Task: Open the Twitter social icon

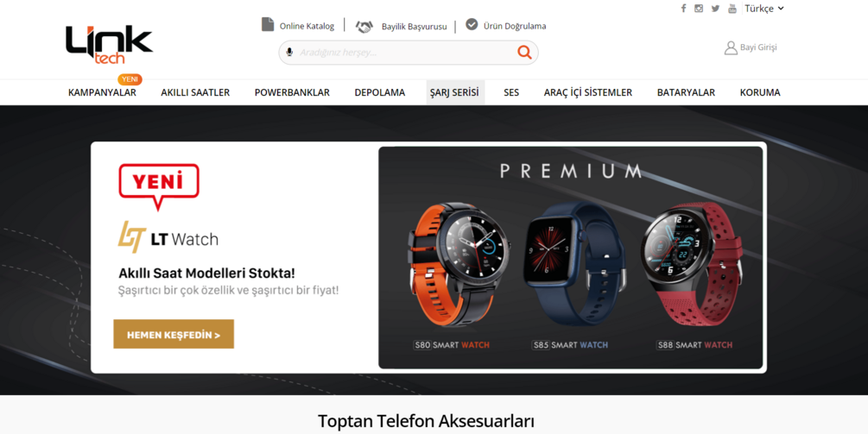Action: [715, 9]
